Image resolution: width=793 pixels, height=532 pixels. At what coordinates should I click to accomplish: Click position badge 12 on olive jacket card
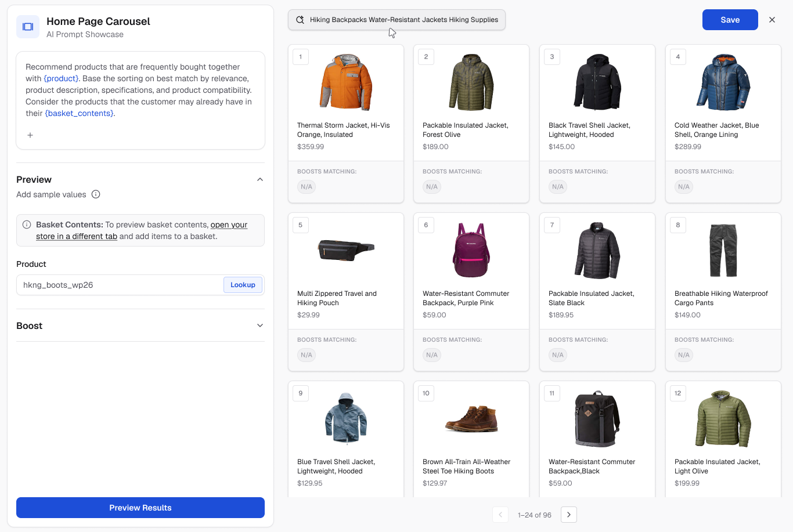tap(678, 393)
